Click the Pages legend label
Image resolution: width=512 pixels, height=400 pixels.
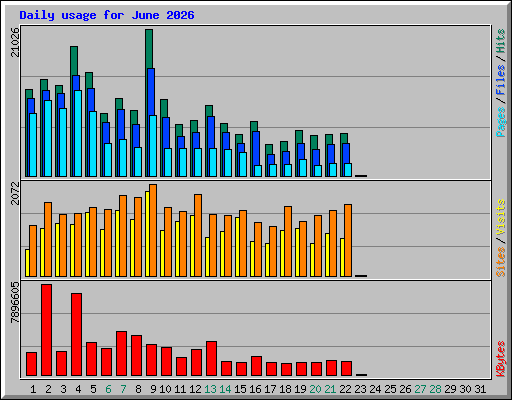[500, 122]
